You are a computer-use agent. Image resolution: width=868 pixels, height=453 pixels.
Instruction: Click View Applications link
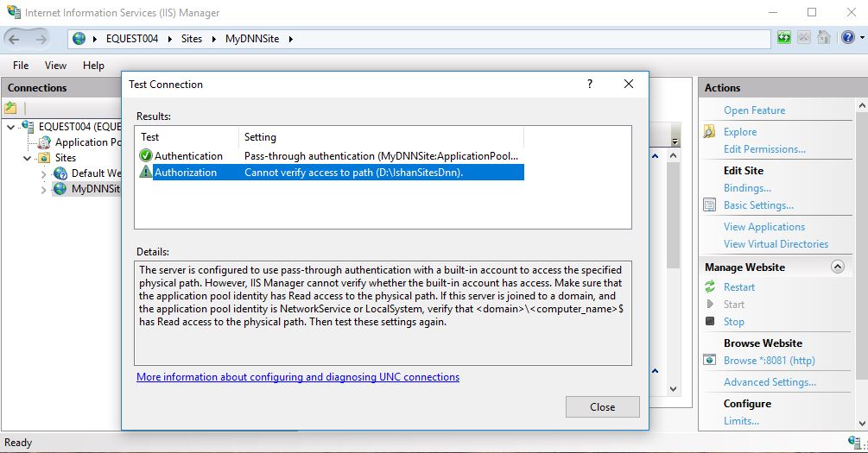pyautogui.click(x=764, y=227)
